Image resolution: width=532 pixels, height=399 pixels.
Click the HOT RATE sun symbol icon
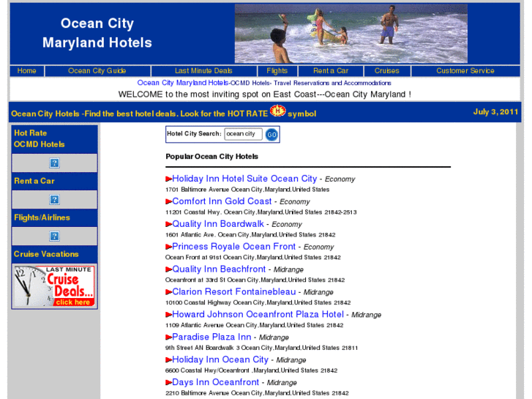click(278, 111)
